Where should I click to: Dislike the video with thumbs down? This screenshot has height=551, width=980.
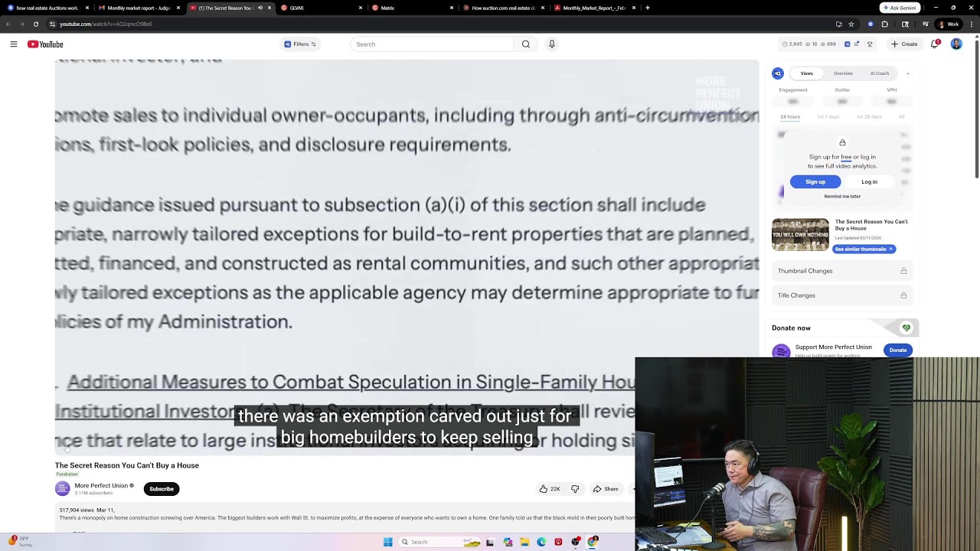click(575, 489)
